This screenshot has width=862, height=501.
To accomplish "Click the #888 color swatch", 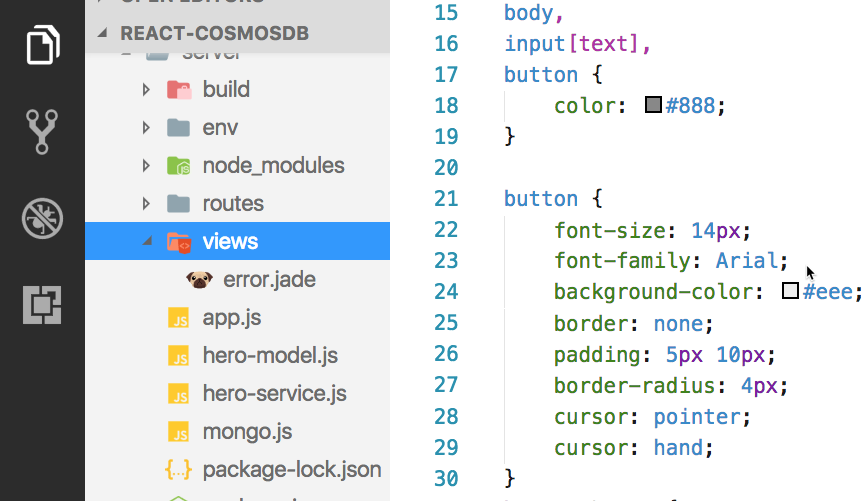I will pos(653,104).
